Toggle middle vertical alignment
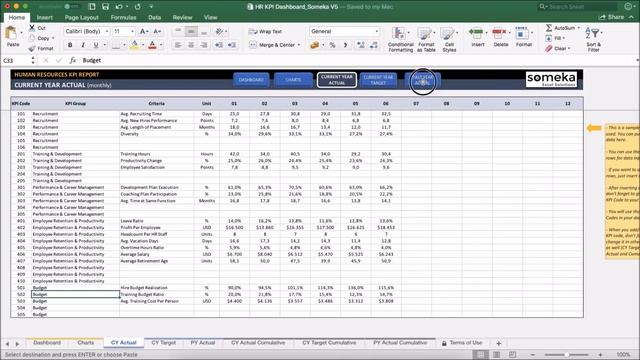The width and height of the screenshot is (640, 360). coord(191,31)
